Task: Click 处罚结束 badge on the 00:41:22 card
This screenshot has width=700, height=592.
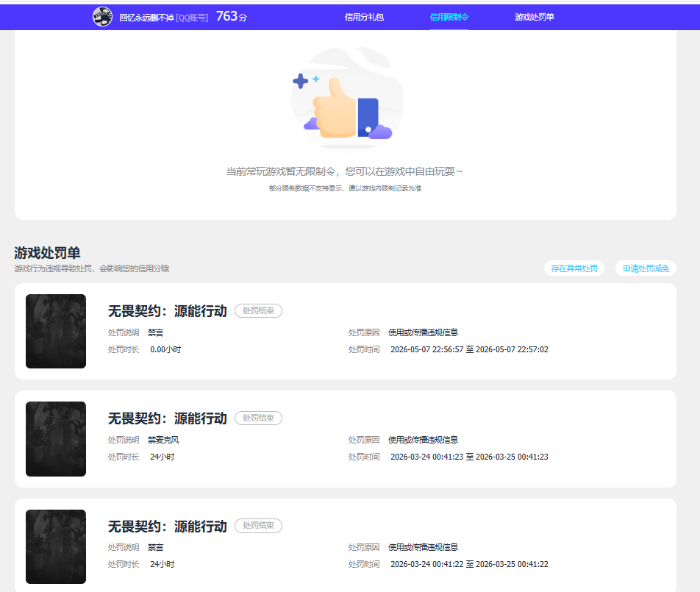Action: 259,526
